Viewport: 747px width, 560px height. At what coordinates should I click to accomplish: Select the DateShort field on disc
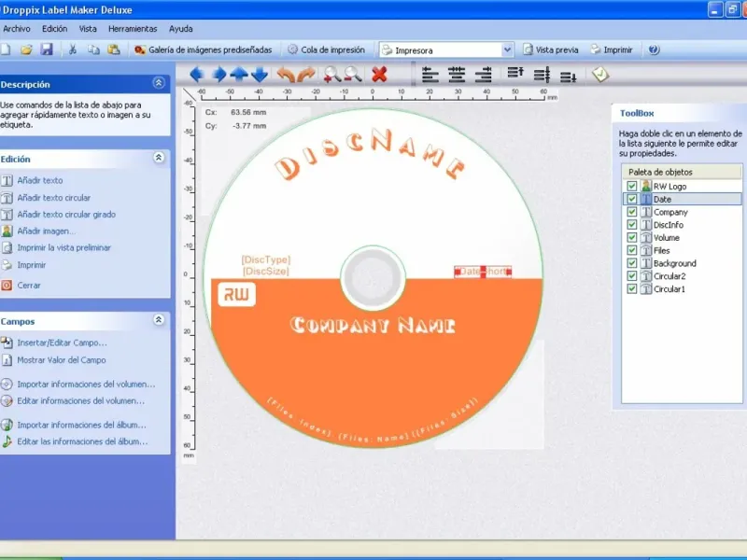click(x=483, y=272)
